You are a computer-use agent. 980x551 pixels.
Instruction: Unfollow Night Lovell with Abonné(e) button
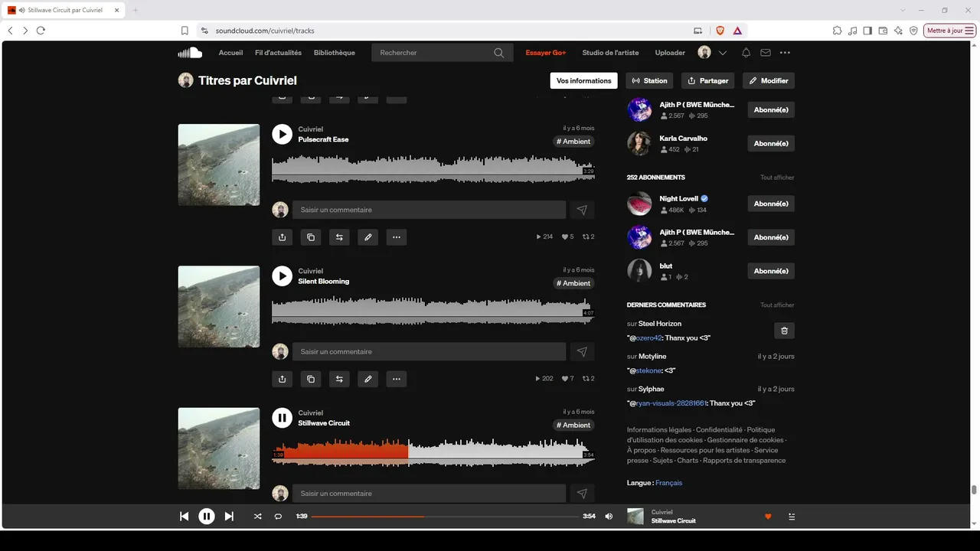pyautogui.click(x=771, y=204)
